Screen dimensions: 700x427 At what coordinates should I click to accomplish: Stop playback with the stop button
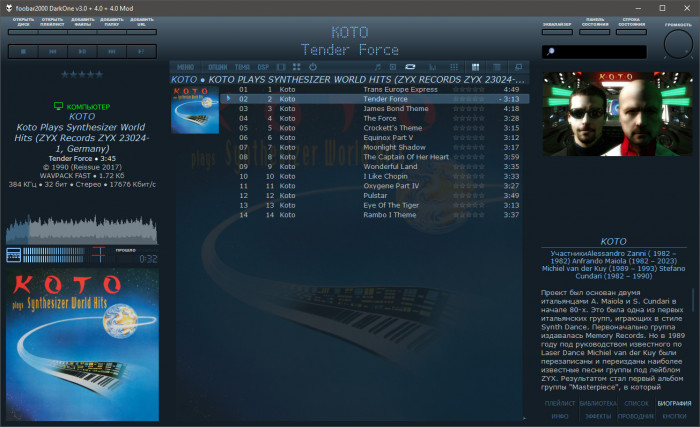pos(23,52)
